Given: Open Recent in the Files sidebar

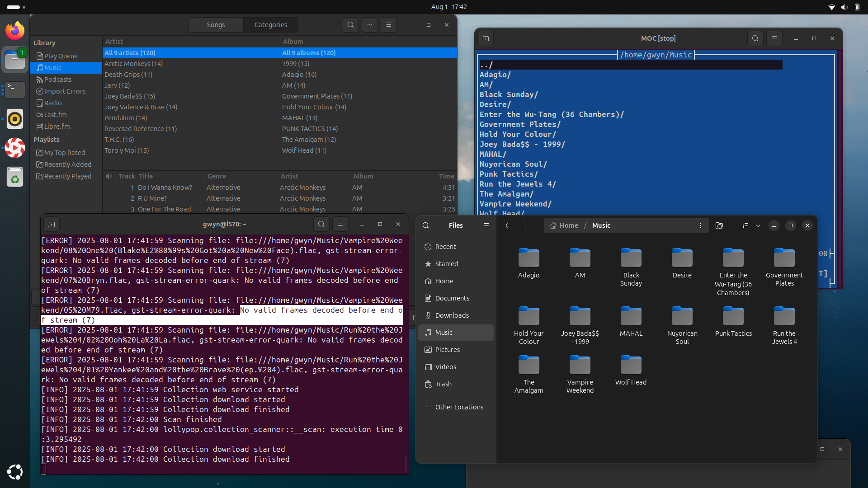Looking at the screenshot, I should [456, 247].
